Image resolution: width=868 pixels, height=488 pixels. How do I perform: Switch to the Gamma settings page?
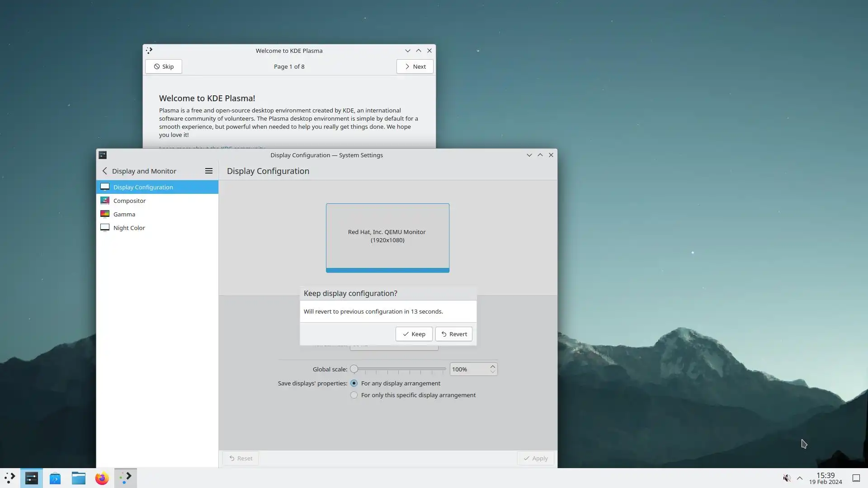[x=124, y=214]
